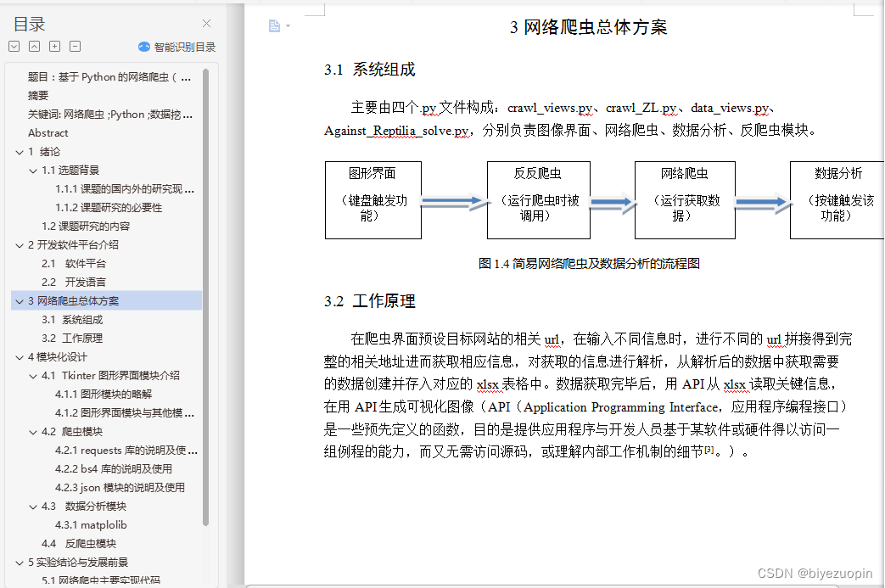Collapse the '1.1 选题背景' outline node

click(x=33, y=171)
